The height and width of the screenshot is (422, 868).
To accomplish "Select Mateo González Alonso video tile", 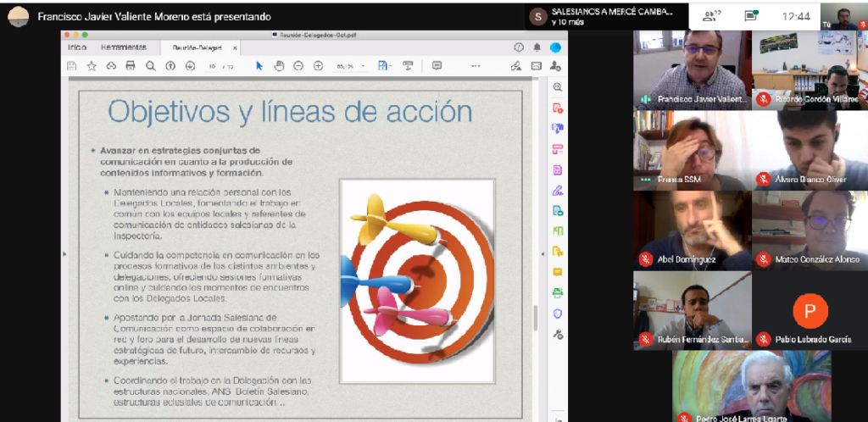I will click(x=810, y=230).
